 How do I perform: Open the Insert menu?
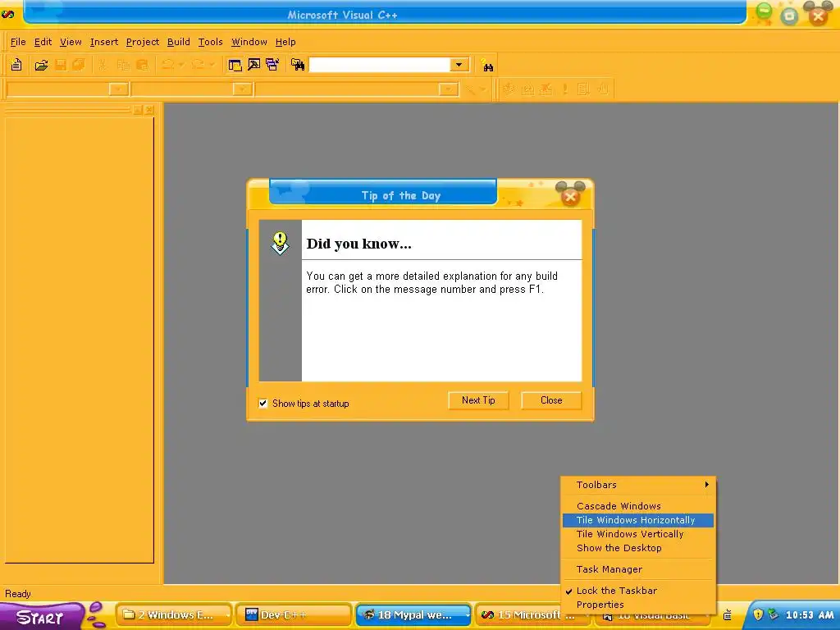104,42
